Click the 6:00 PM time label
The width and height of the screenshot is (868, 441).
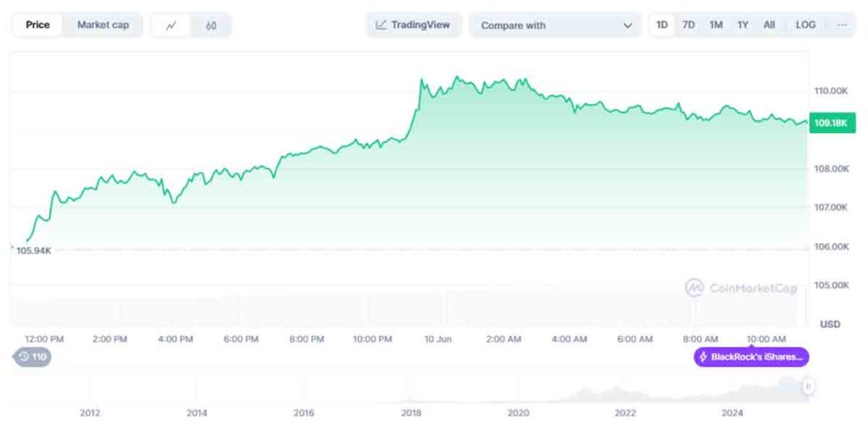pyautogui.click(x=241, y=339)
